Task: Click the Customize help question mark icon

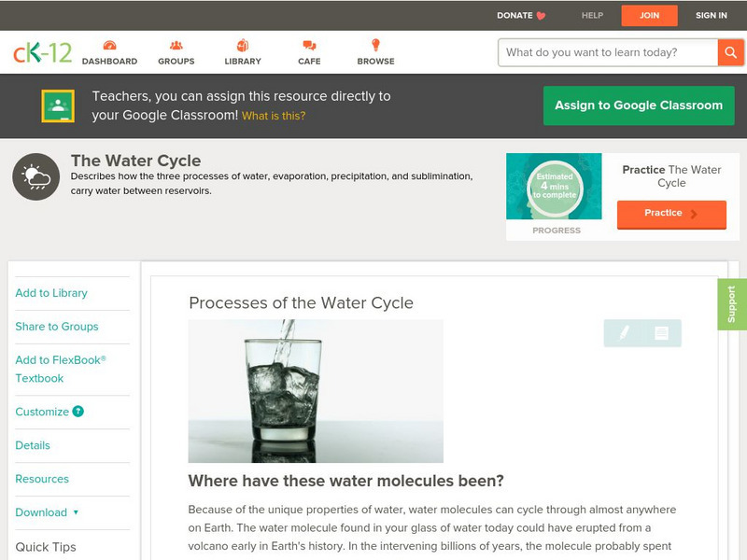Action: (78, 412)
